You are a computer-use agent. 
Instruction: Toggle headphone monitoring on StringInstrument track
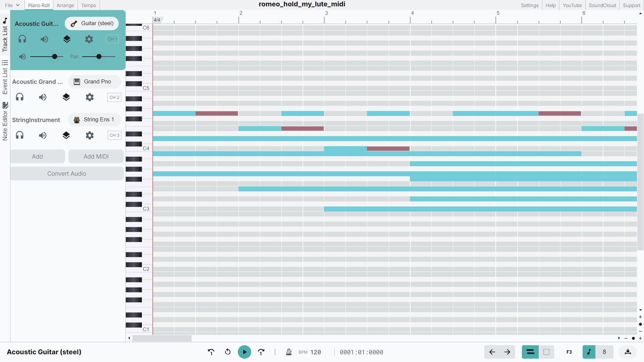coord(19,135)
